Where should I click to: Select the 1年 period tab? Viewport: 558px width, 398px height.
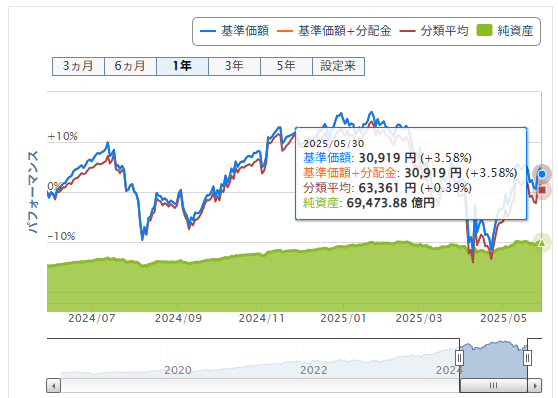182,66
